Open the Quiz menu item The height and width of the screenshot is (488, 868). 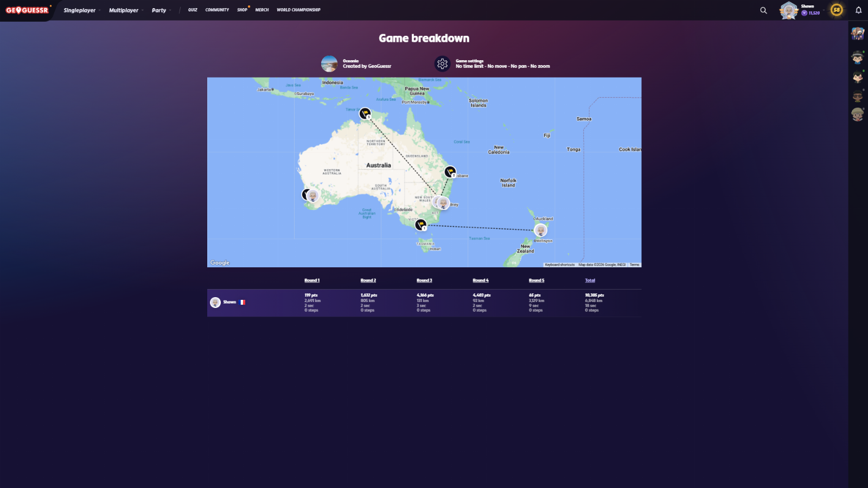(193, 10)
